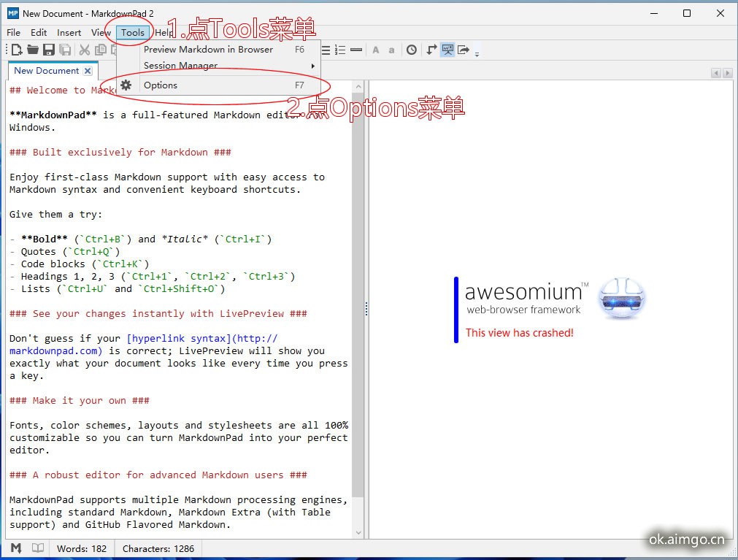
Task: Save the document with the floppy icon
Action: click(x=49, y=50)
